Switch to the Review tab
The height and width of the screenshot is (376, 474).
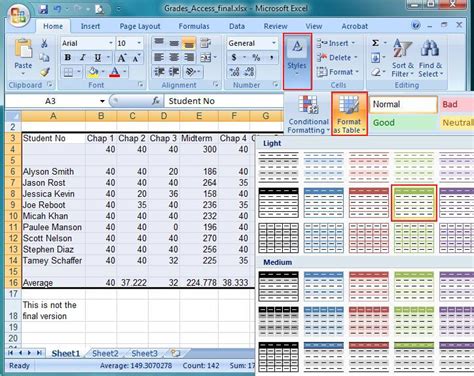click(x=275, y=26)
